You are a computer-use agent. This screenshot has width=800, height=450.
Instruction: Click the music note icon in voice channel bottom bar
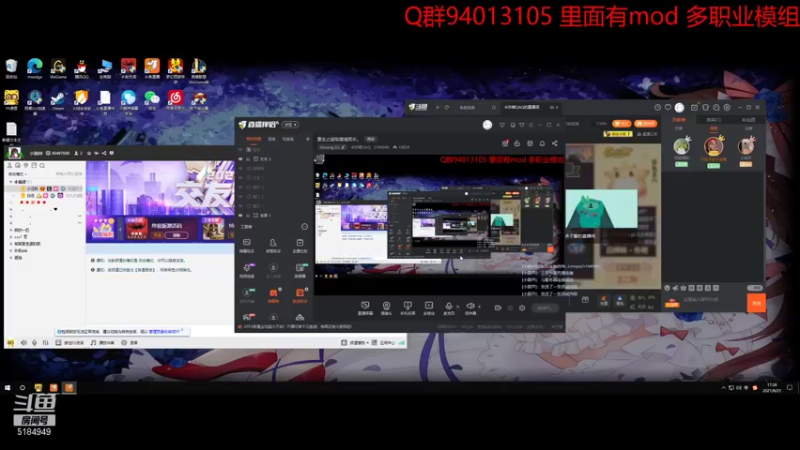click(x=93, y=342)
